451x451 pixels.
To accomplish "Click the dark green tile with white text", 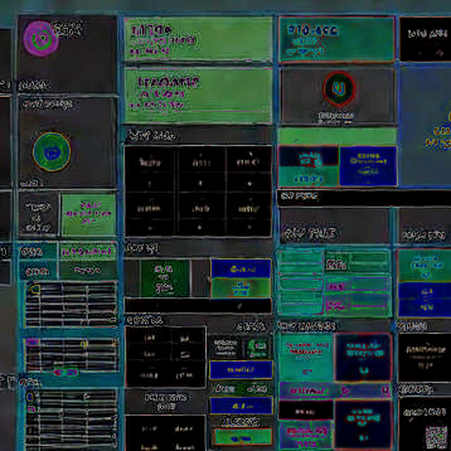I will 165,279.
